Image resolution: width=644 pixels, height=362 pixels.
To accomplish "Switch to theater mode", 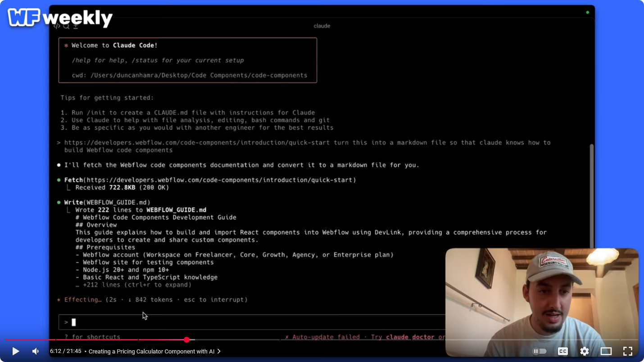I will point(606,351).
